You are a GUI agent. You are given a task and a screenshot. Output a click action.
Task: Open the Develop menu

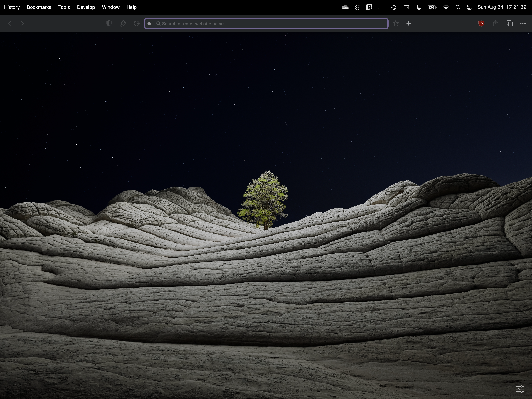tap(86, 7)
